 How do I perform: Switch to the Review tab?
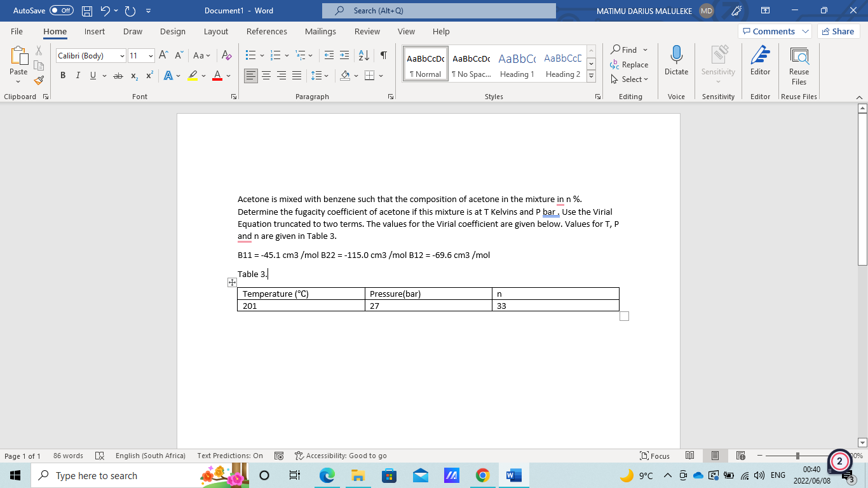tap(367, 31)
